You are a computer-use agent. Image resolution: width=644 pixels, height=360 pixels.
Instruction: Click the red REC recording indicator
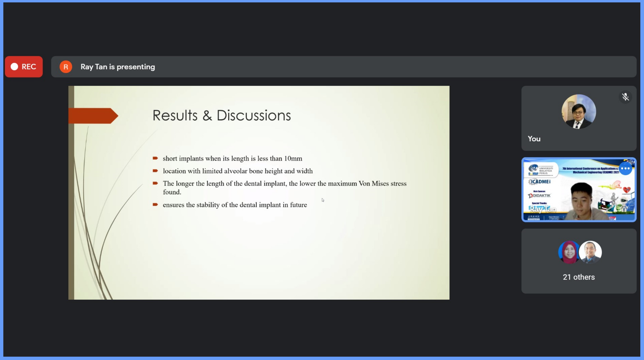point(24,67)
